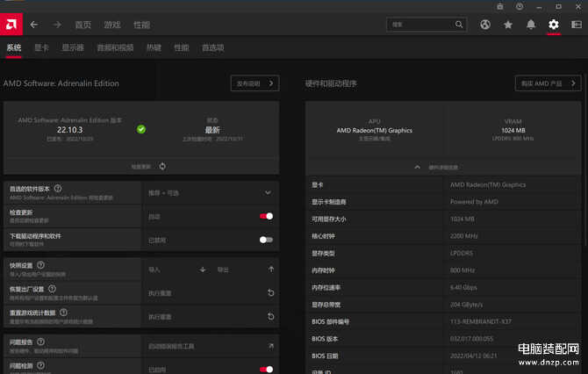
Task: Click the problem report tool launch text
Action: [171, 346]
